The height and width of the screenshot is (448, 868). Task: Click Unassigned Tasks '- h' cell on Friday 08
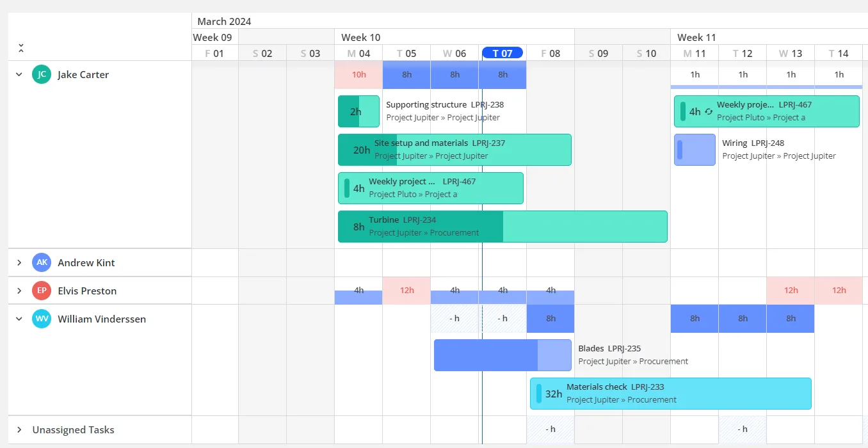551,429
